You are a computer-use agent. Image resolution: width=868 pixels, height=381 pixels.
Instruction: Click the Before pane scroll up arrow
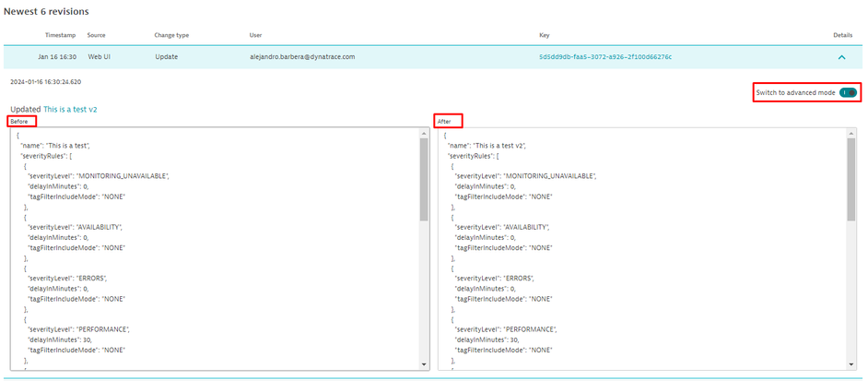pyautogui.click(x=424, y=132)
